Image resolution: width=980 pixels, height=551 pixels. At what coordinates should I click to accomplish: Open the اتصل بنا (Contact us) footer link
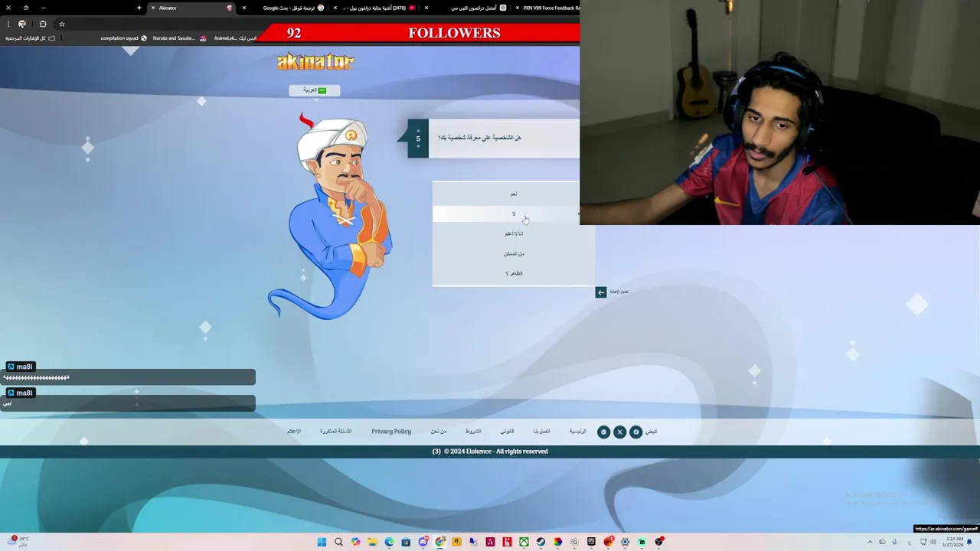pos(541,432)
